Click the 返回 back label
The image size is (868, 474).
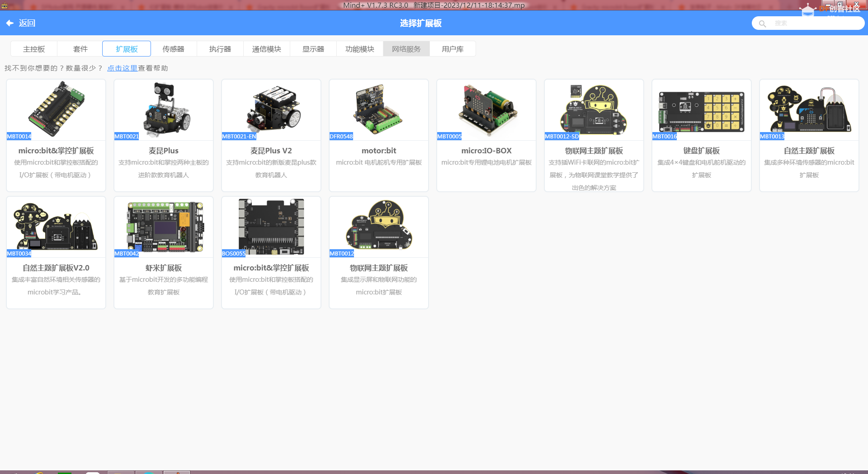27,23
